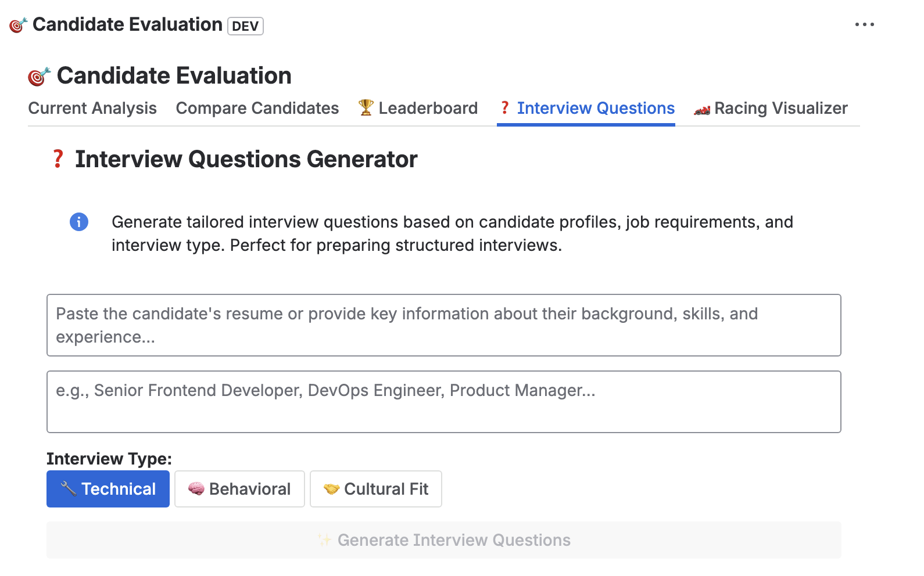Click the job role input field
This screenshot has height=576, width=924.
(443, 402)
